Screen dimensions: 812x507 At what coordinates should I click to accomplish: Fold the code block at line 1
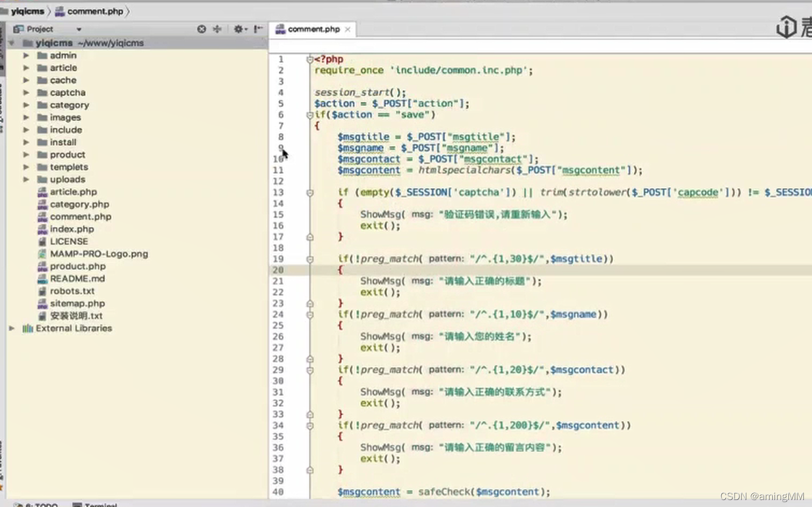(310, 59)
